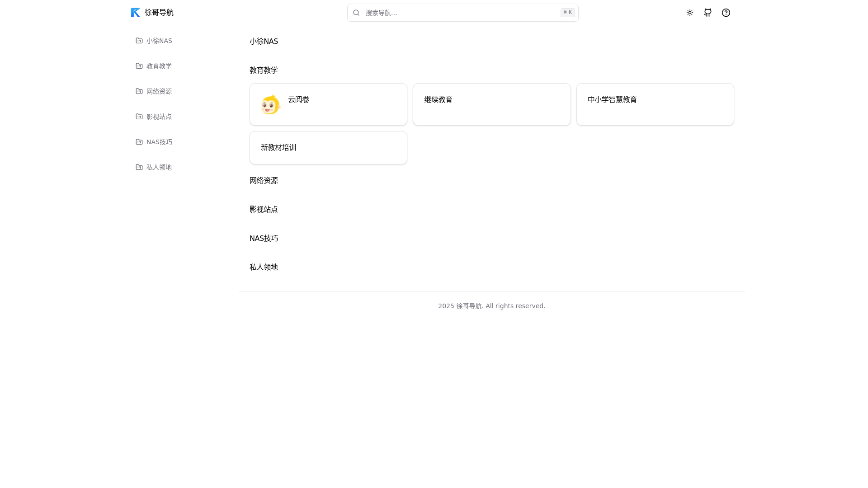Select 私人领地 in the sidebar
Screen dimensions: 868x488
pyautogui.click(x=159, y=167)
